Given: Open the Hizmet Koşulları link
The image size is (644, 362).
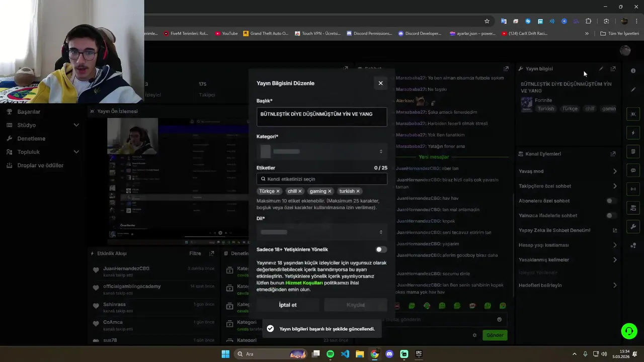Looking at the screenshot, I should (304, 283).
